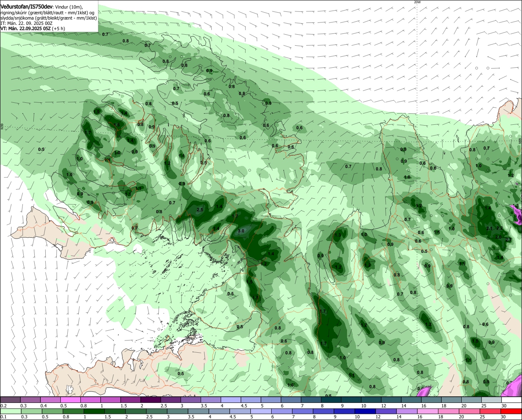Click the Veðurstofan/IS750dev title text
The height and width of the screenshot is (420, 522).
tap(27, 7)
